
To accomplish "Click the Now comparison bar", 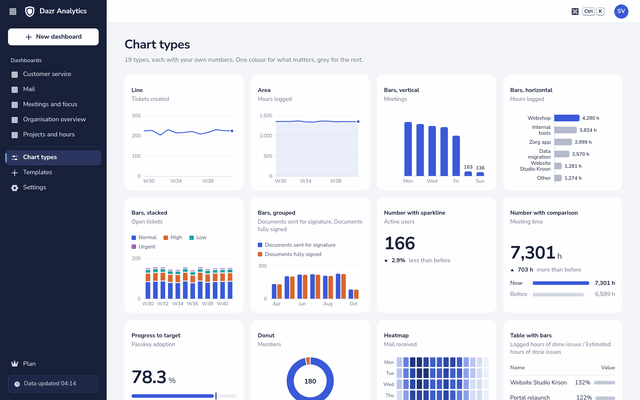I will click(x=561, y=283).
